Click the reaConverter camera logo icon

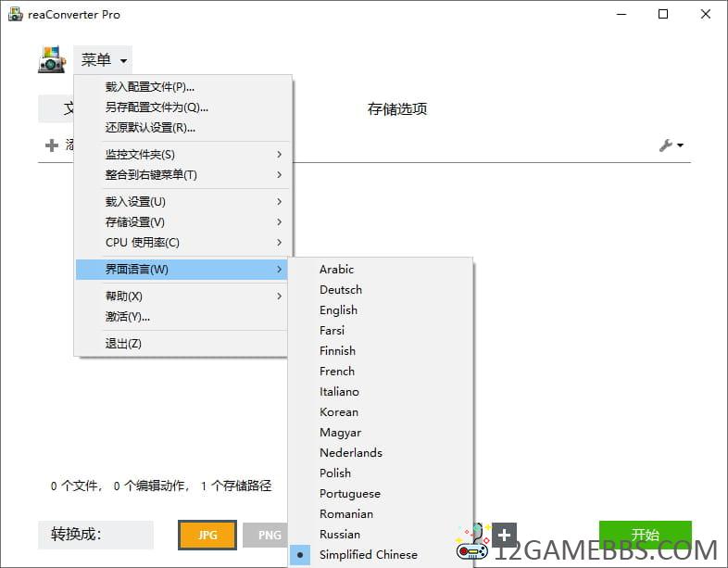point(51,60)
